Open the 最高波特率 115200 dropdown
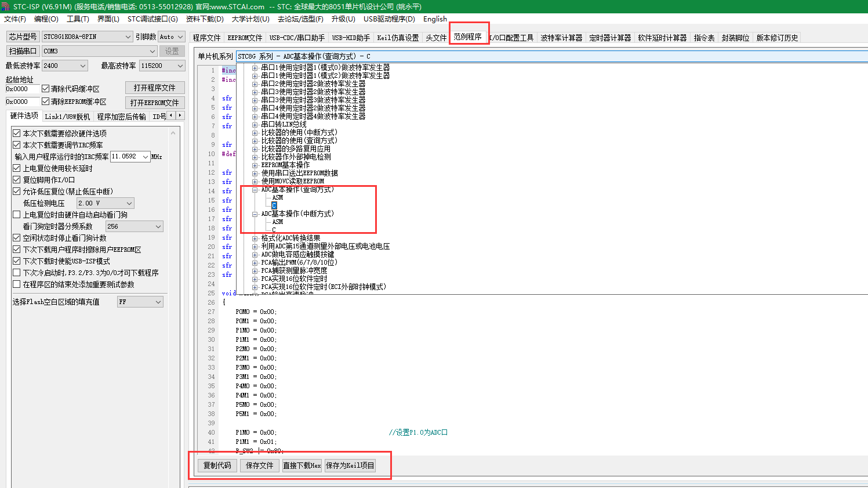This screenshot has height=488, width=868. pos(180,66)
